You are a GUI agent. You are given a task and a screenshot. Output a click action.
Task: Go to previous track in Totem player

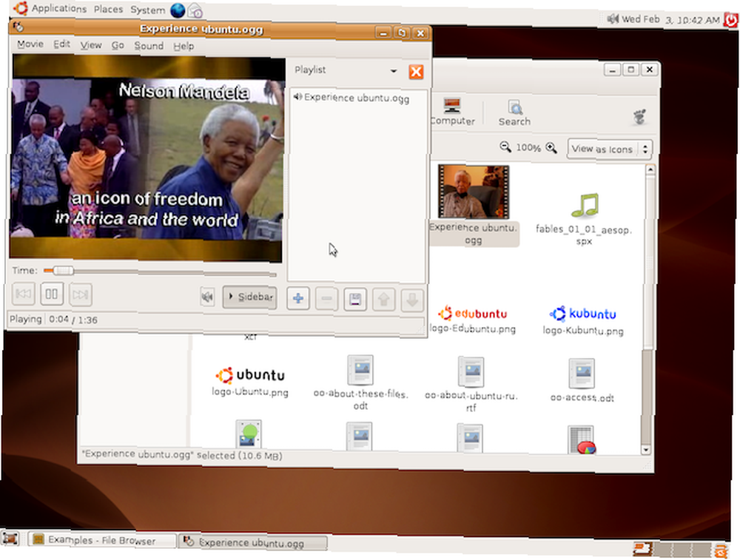click(x=23, y=294)
